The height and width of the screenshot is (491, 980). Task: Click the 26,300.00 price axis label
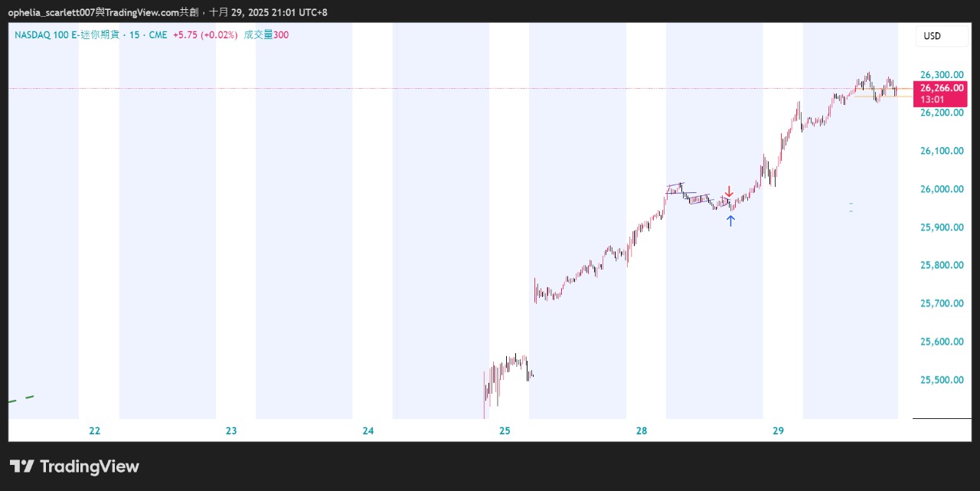point(941,74)
